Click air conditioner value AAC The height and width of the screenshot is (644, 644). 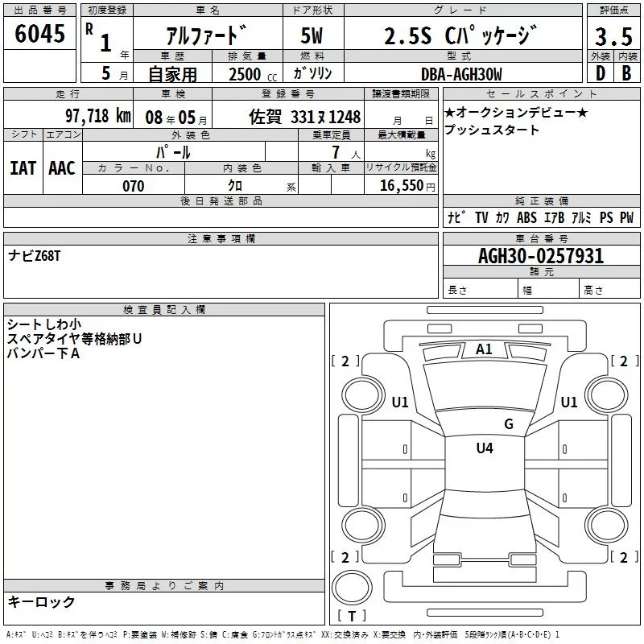point(62,168)
